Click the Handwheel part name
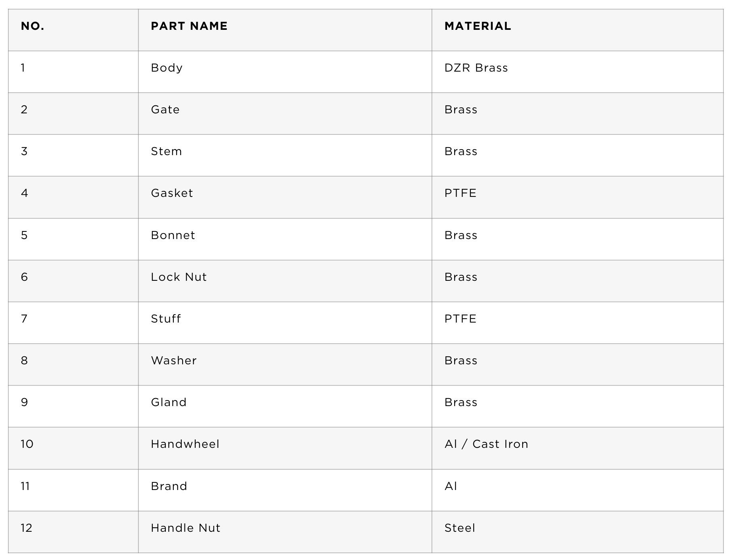The image size is (731, 560). pyautogui.click(x=185, y=444)
